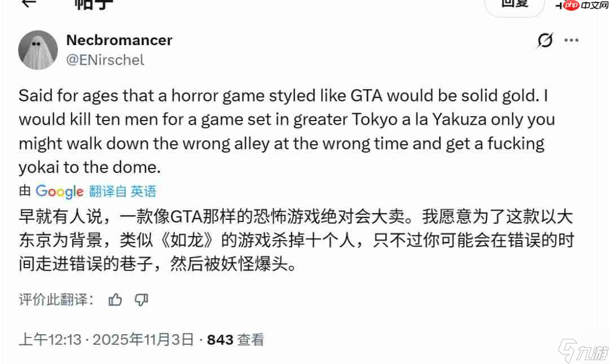609x364 pixels.
Task: Open language options via 英语 link
Action: click(145, 191)
